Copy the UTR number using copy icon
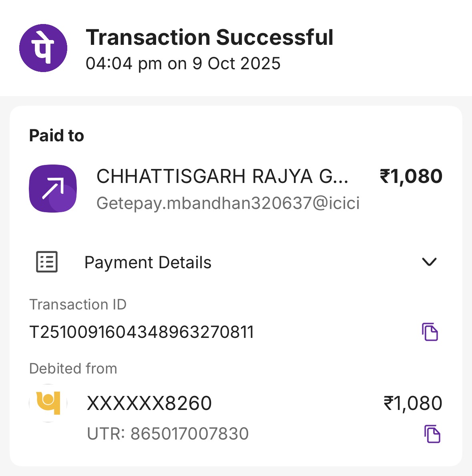 432,434
